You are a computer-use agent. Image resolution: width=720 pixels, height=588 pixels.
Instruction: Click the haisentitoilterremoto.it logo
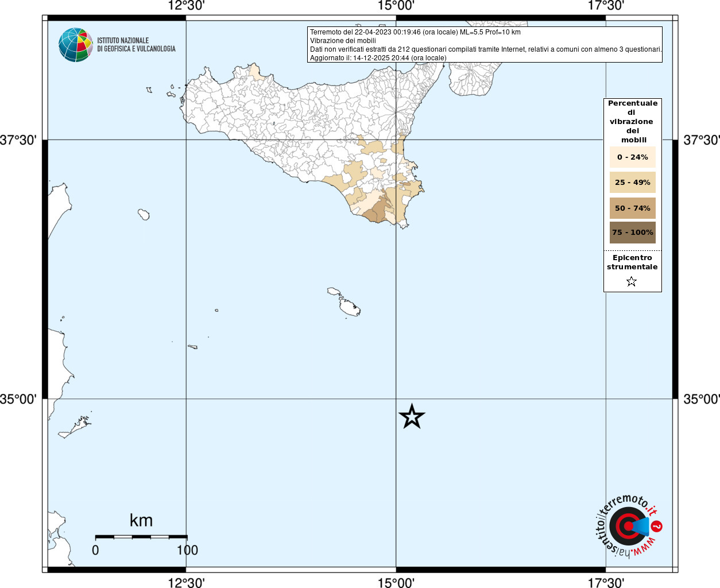629,525
